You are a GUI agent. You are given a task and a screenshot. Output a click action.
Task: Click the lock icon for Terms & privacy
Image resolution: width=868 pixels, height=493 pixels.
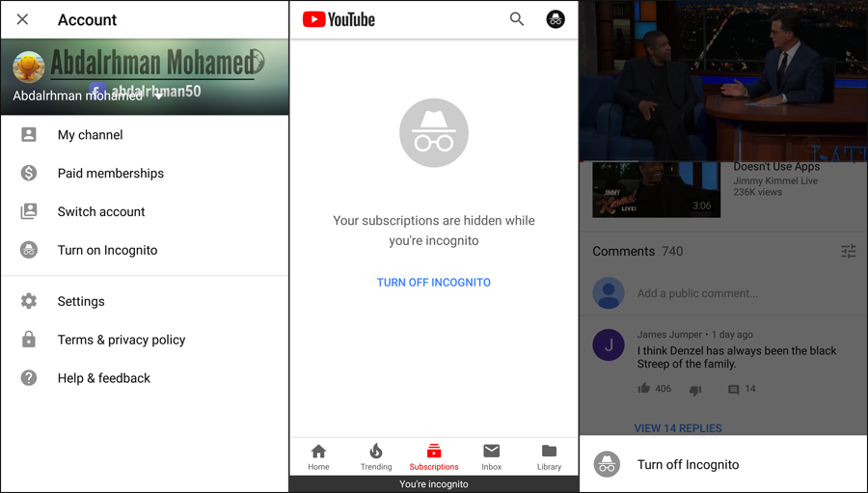pos(29,339)
